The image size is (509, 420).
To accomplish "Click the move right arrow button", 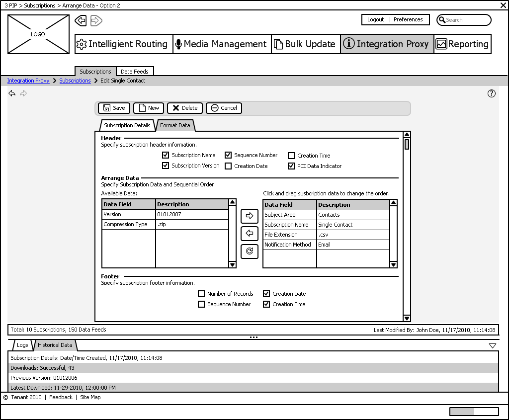I will 250,216.
